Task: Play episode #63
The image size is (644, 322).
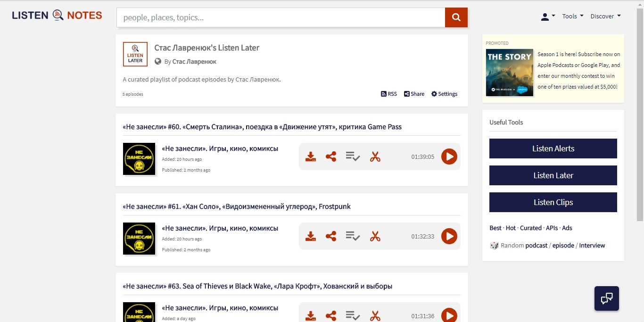Action: tap(449, 315)
